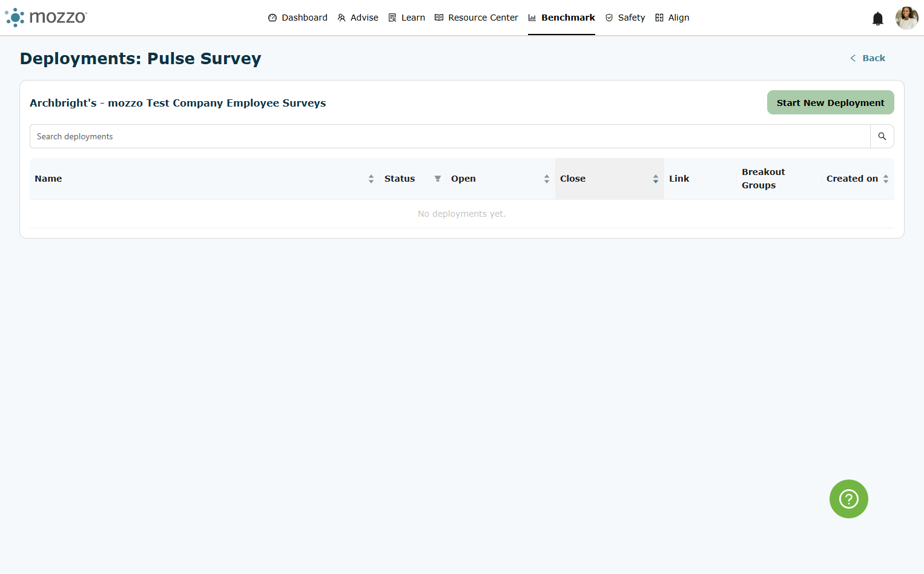Focus the Search deployments field

point(450,136)
